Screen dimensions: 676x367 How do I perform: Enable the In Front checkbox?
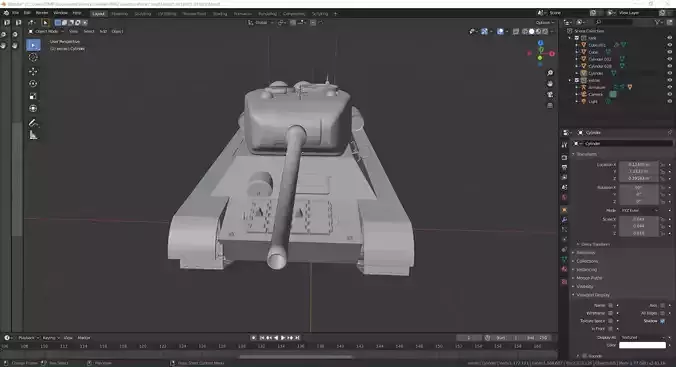click(x=610, y=329)
